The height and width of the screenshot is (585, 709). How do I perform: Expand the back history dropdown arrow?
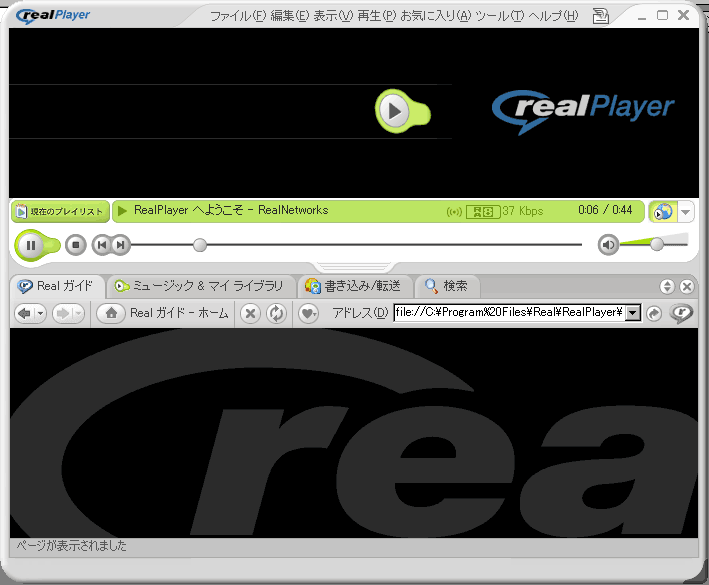[x=41, y=313]
